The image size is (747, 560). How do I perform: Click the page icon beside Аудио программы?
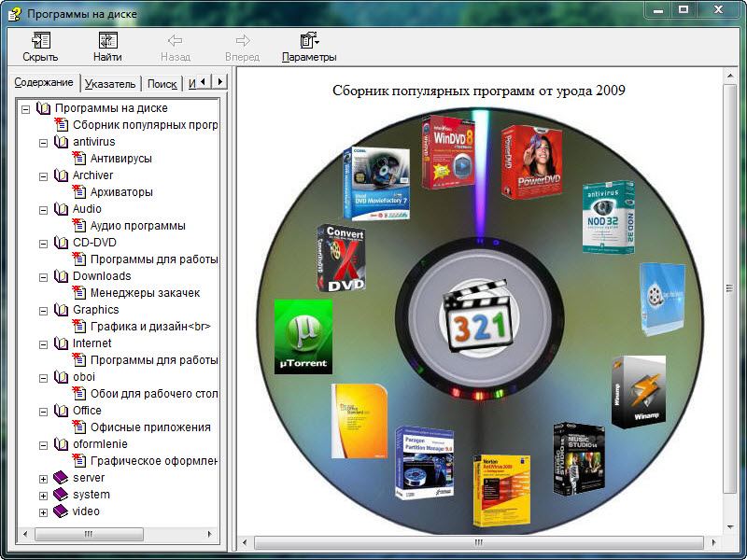coord(79,226)
